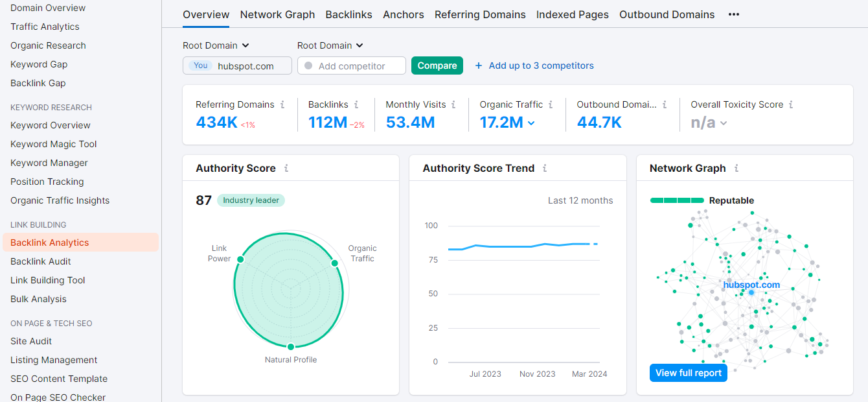Viewport: 868px width, 402px height.
Task: Open the 53.4M monthly visits value
Action: (410, 122)
